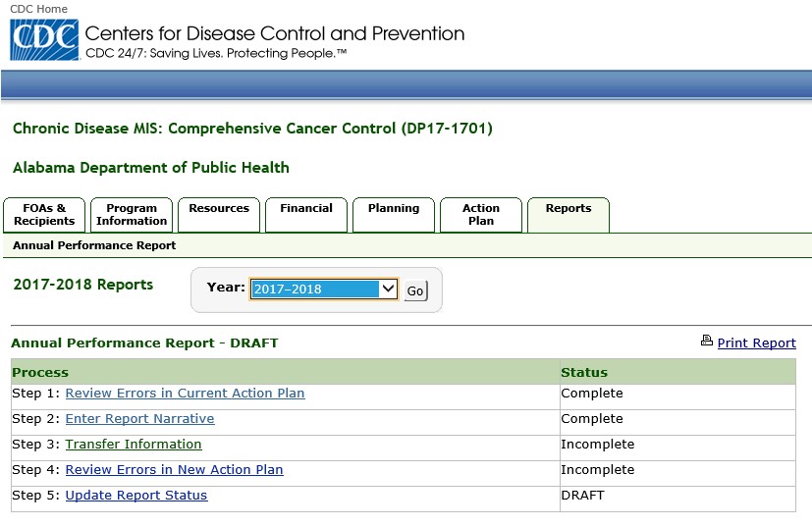
Task: Open the Planning tab
Action: (394, 209)
